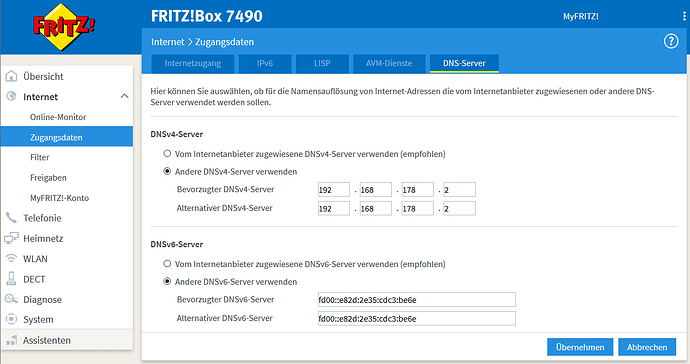The image size is (690, 364).
Task: Click the Abbrechen button
Action: click(647, 347)
